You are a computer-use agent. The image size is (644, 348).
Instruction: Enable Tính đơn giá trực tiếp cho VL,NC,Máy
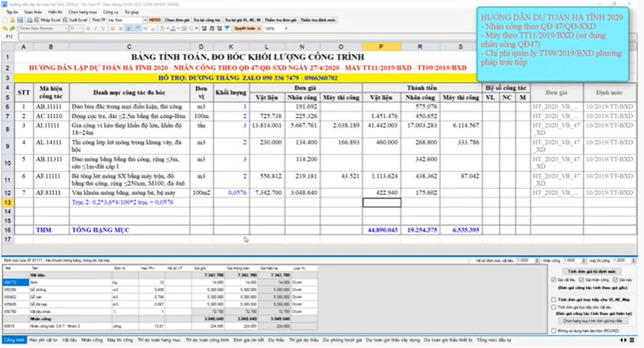pos(554,300)
